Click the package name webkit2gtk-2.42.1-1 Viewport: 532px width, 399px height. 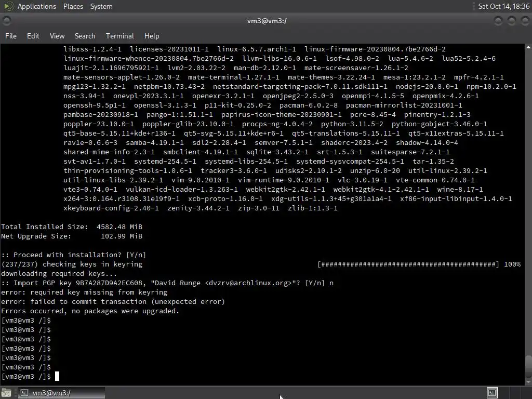[x=285, y=190]
